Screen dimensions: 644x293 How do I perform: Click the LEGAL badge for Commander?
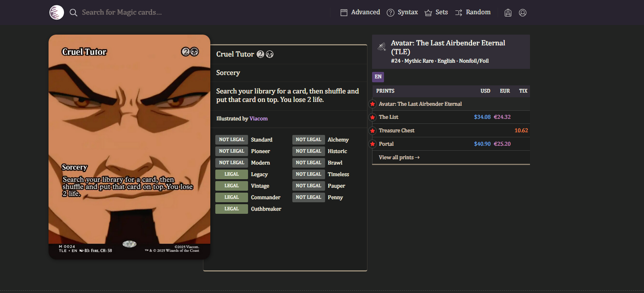click(231, 197)
